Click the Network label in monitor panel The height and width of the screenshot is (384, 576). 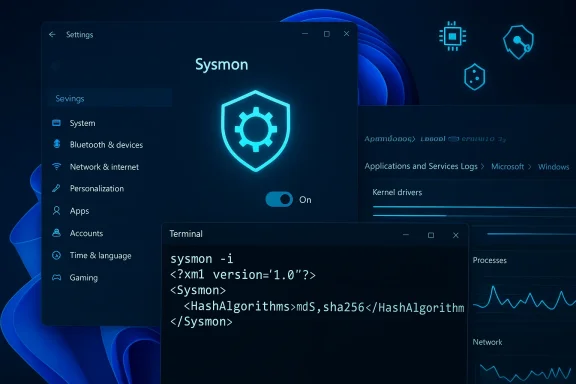coord(487,342)
